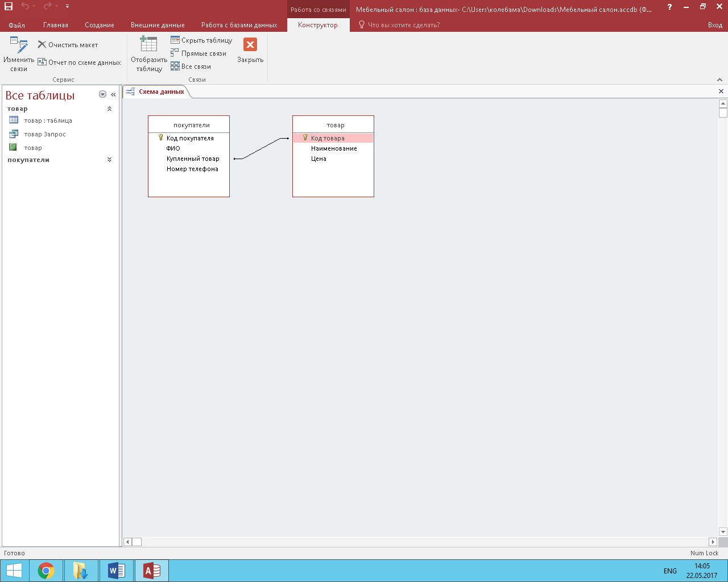Switch to the Внешние данные tab
728x582 pixels.
click(158, 25)
